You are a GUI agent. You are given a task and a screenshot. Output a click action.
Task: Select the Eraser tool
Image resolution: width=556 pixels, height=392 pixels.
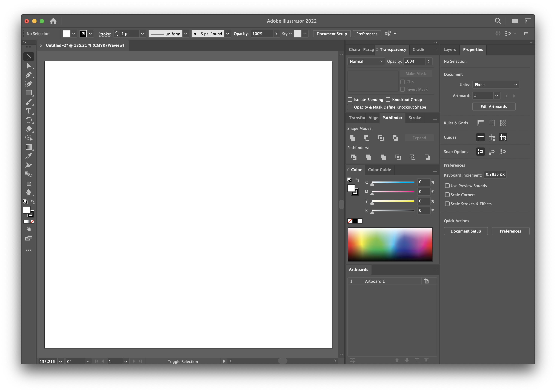[x=29, y=129]
